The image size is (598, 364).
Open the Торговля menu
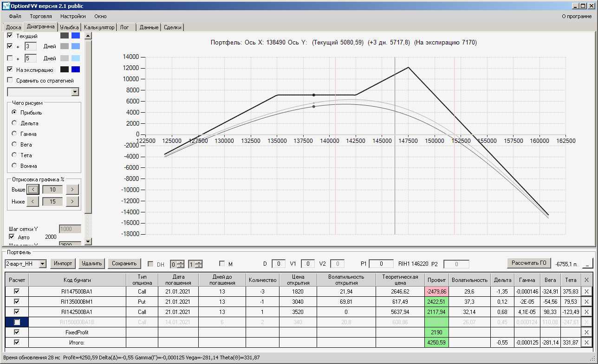pos(41,16)
